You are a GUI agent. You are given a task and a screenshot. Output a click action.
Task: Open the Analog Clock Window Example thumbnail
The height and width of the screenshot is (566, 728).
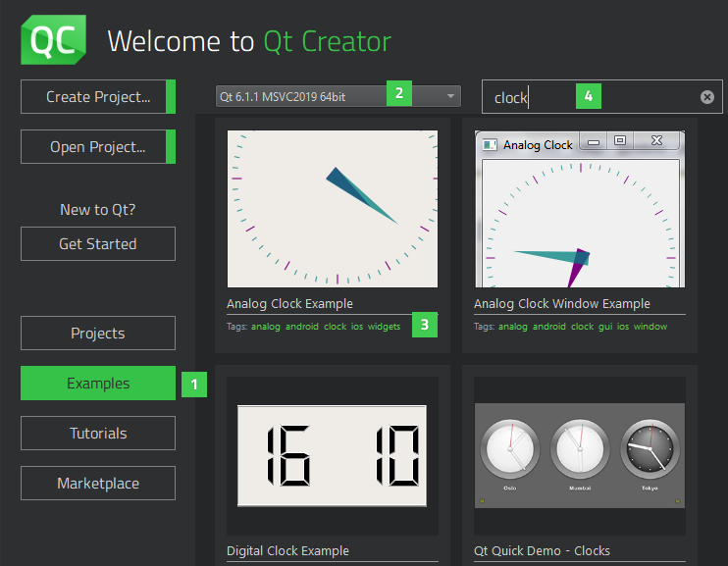tap(580, 209)
